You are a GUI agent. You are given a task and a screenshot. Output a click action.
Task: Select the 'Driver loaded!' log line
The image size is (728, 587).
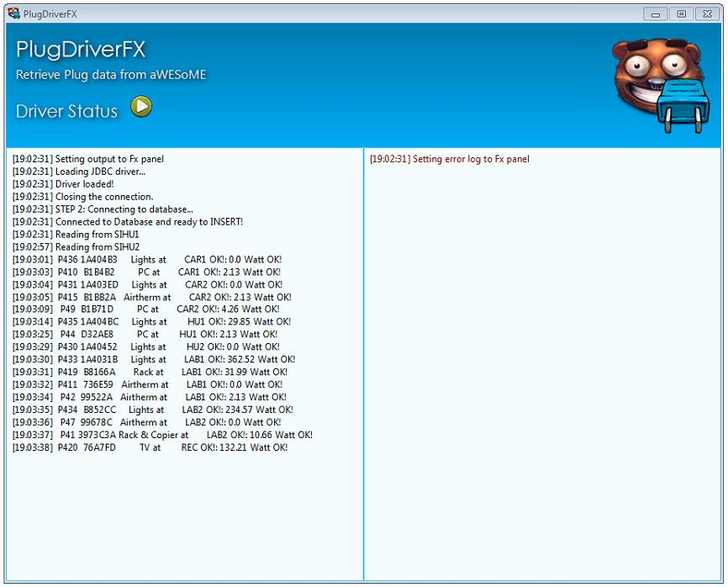pyautogui.click(x=63, y=184)
